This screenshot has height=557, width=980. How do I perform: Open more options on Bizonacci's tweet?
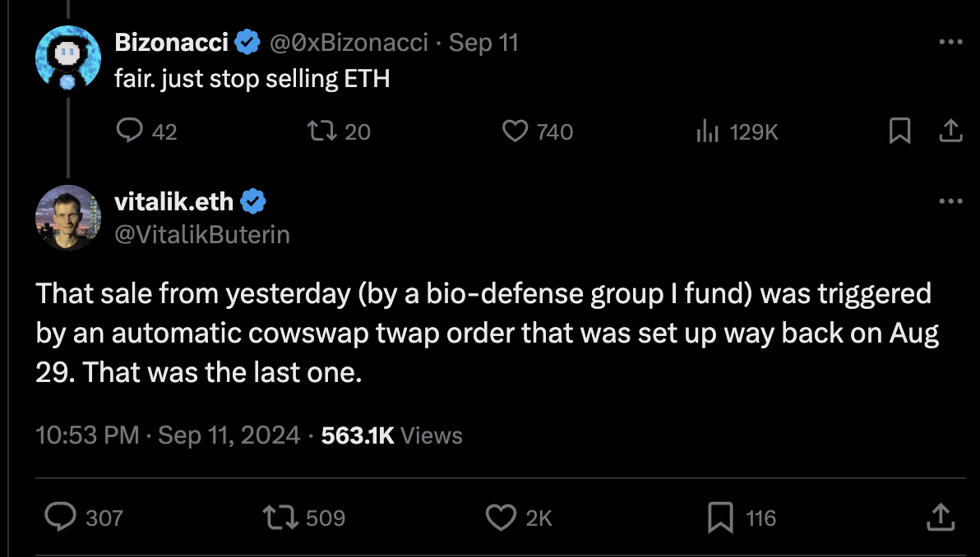950,41
